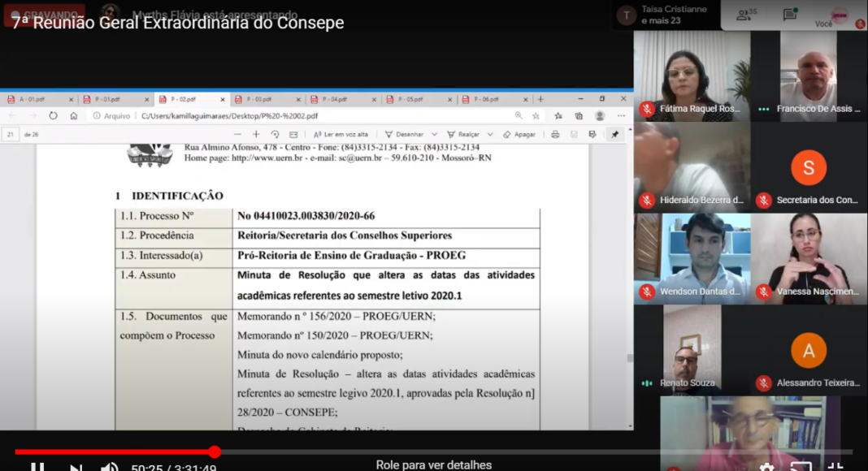Open YouTube player settings gear

click(x=766, y=467)
